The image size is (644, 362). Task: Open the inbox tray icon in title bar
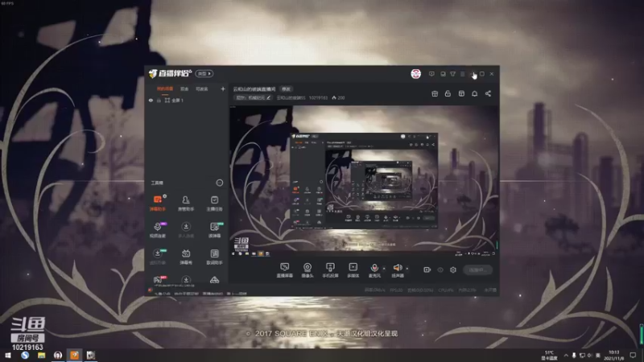443,74
